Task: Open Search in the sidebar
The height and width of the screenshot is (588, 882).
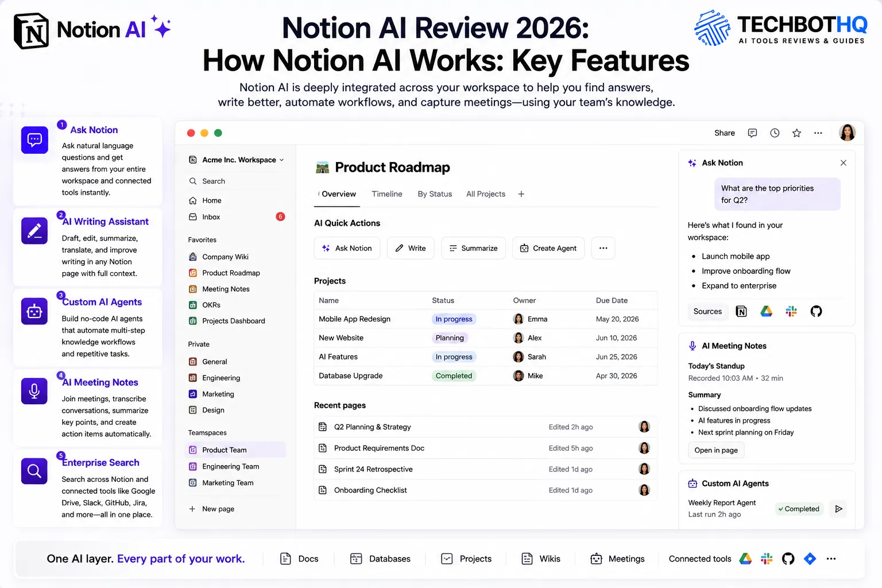Action: click(236, 181)
